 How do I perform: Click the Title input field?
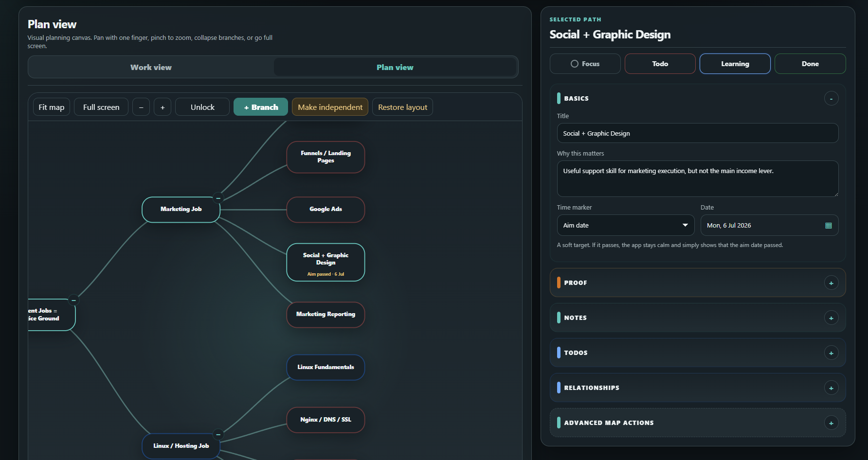[697, 133]
